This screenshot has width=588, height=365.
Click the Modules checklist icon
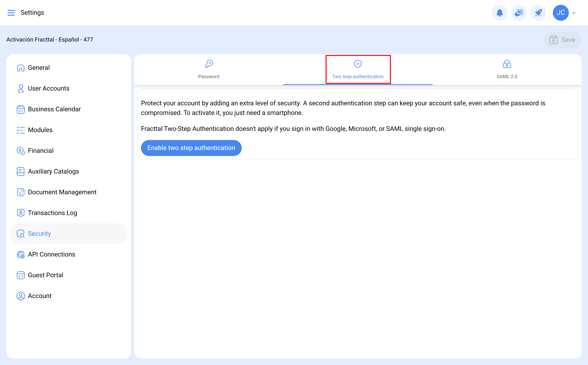pyautogui.click(x=21, y=130)
